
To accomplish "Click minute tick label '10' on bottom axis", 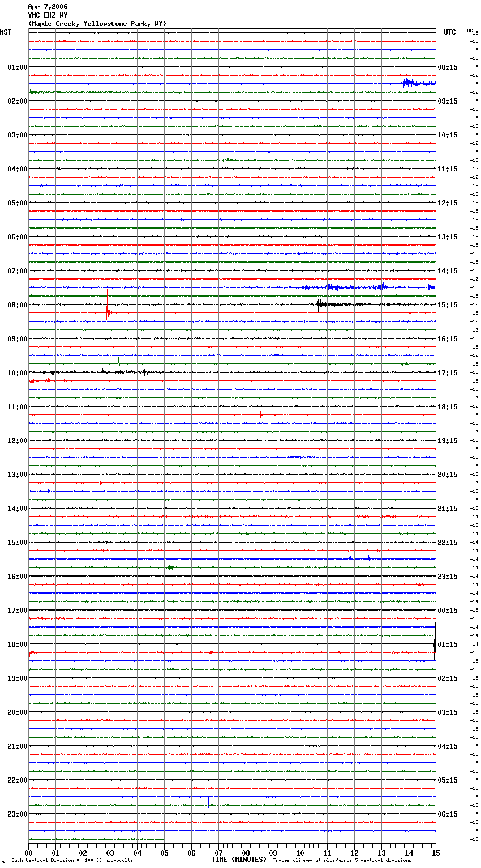I will 300,853.
